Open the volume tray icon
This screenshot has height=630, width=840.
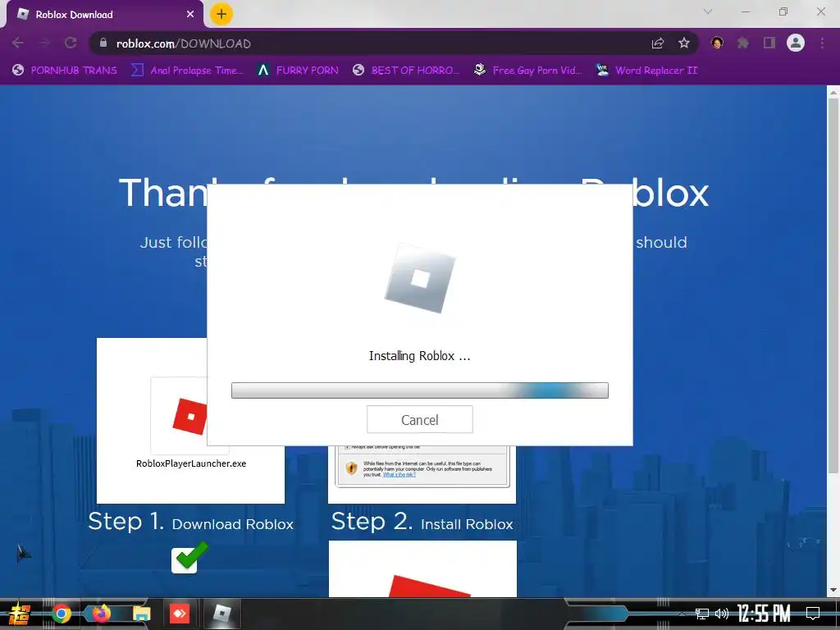click(722, 614)
